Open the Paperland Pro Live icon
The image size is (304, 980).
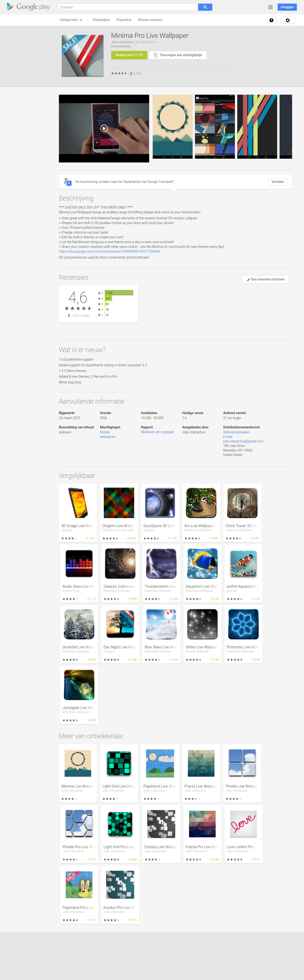pos(79,885)
